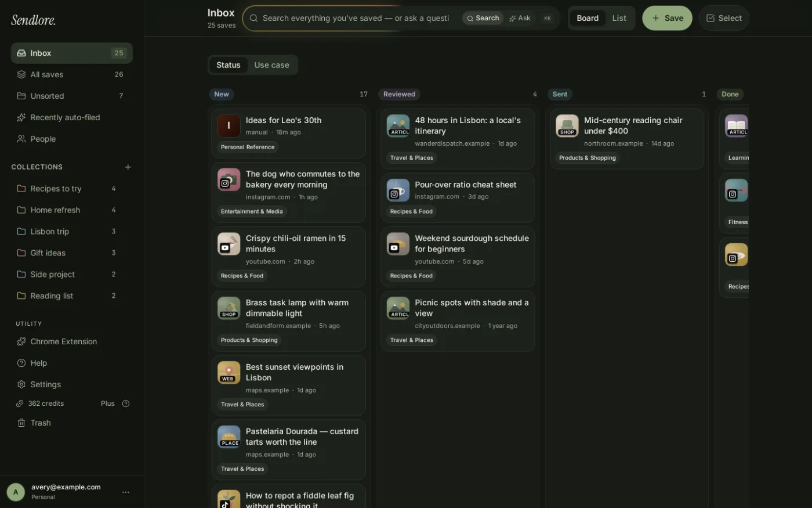Open the Inbox sidebar item
Screen dimensions: 812x508
pos(72,53)
